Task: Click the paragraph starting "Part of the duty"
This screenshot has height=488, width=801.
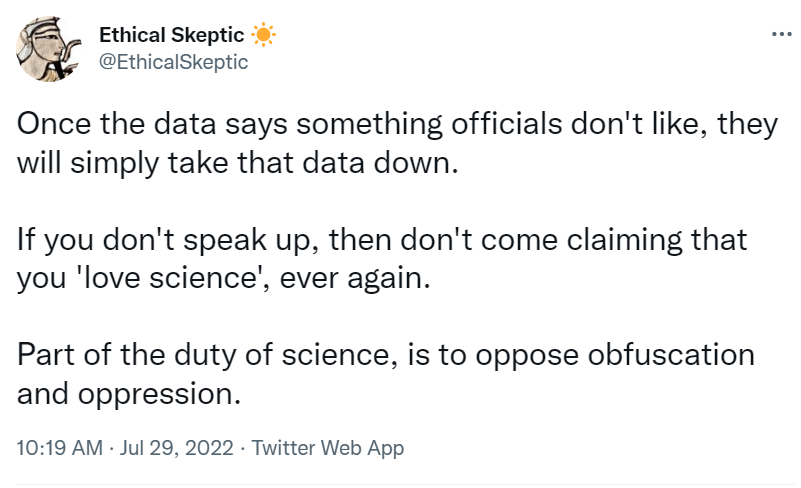Action: [385, 371]
